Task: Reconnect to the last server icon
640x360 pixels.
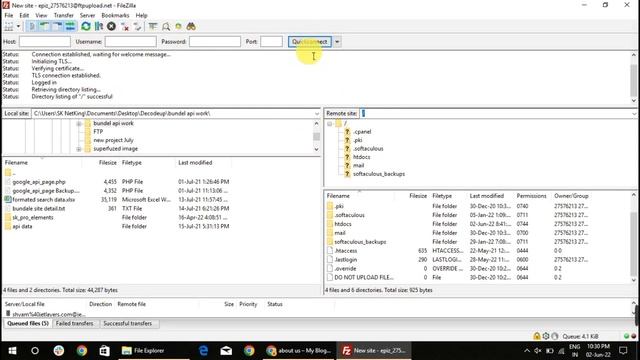Action: coord(138,27)
